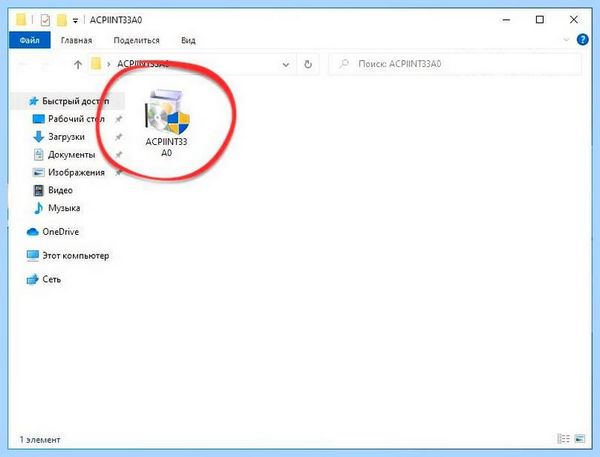600x457 pixels.
Task: Click the folder icon left of title bar
Action: 21,20
